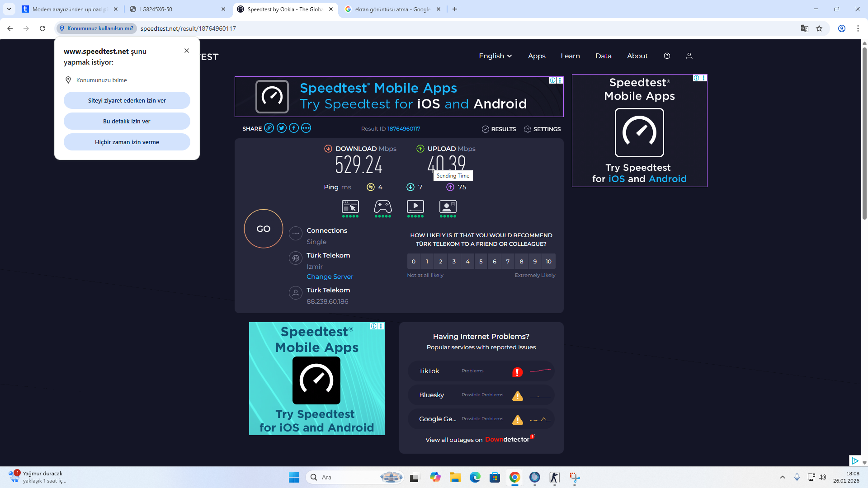
Task: Open File Explorer from the taskbar
Action: [x=455, y=477]
